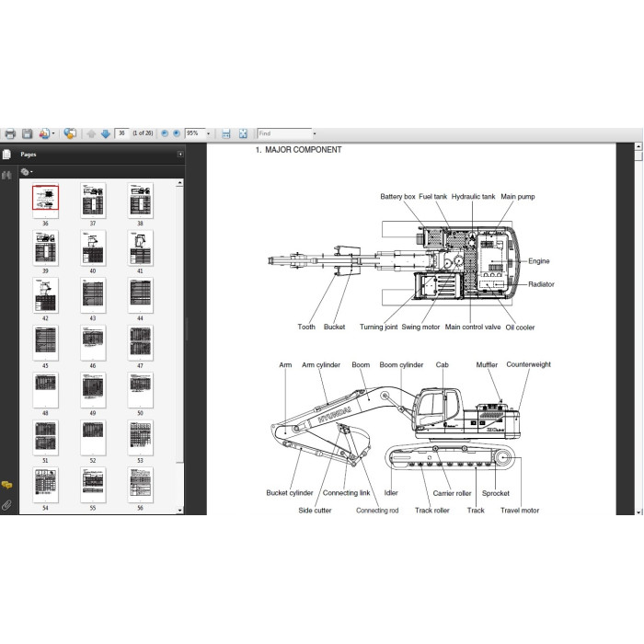Click the Turning joint label
The image size is (644, 644).
[378, 328]
